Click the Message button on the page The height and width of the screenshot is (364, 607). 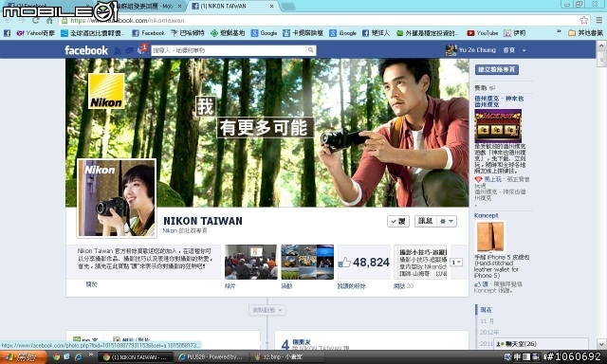coord(426,221)
